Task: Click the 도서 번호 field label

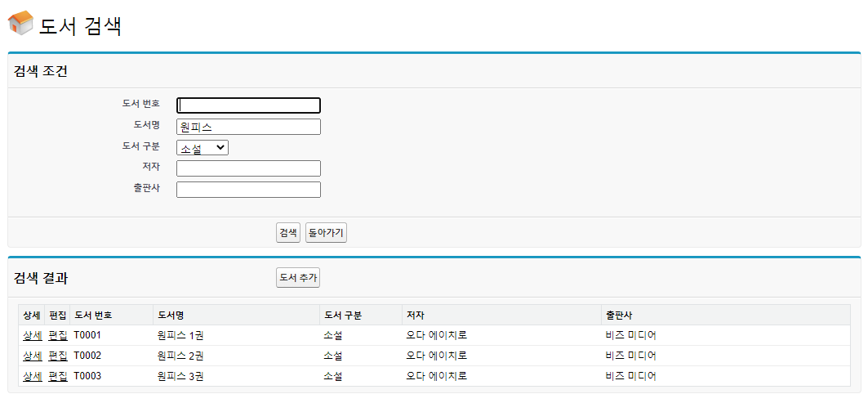Action: point(141,103)
